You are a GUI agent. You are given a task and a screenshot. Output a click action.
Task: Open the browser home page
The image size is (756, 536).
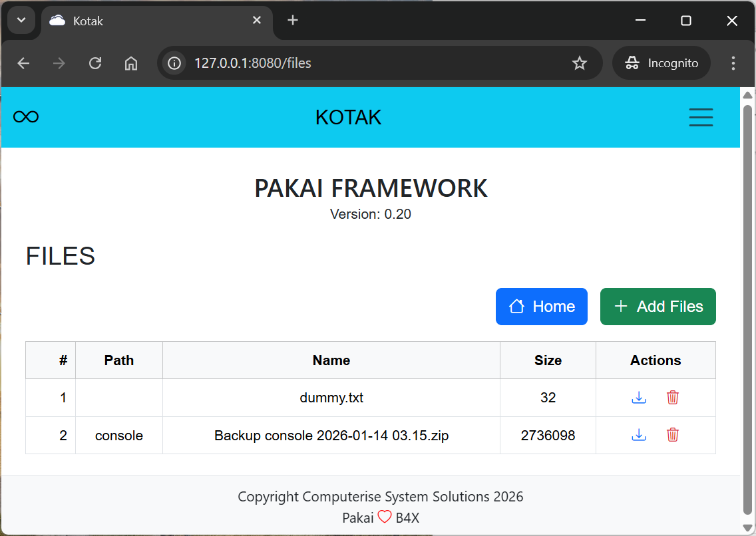(x=130, y=63)
